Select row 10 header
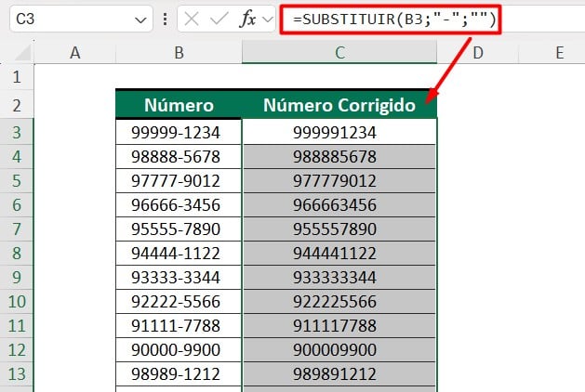The width and height of the screenshot is (585, 392). [17, 302]
